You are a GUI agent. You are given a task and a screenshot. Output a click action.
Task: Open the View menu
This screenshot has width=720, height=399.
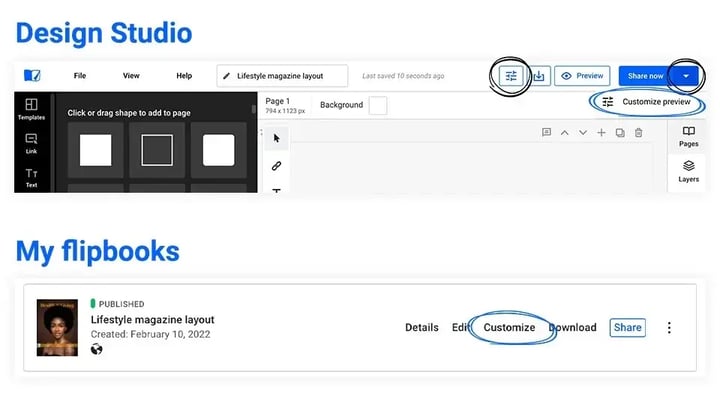coord(131,76)
